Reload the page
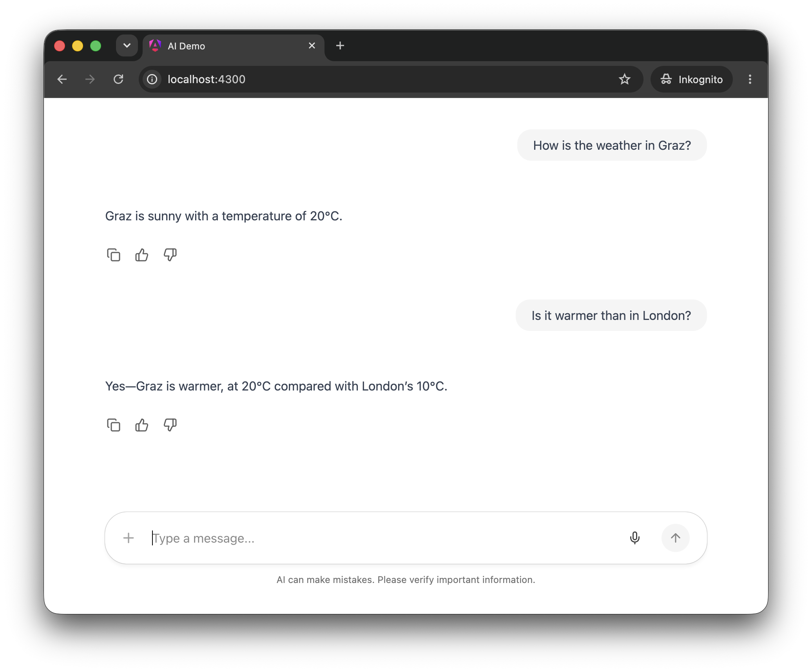812x672 pixels. pos(118,80)
